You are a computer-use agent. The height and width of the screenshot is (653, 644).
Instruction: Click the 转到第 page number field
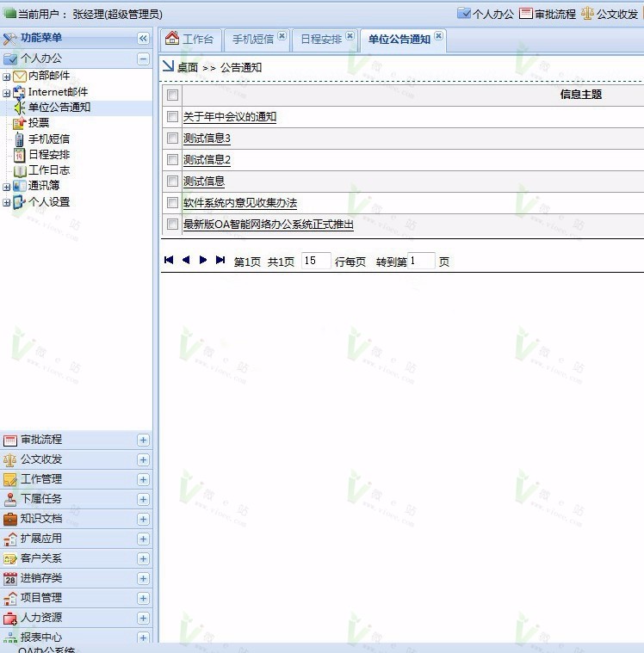pos(421,261)
